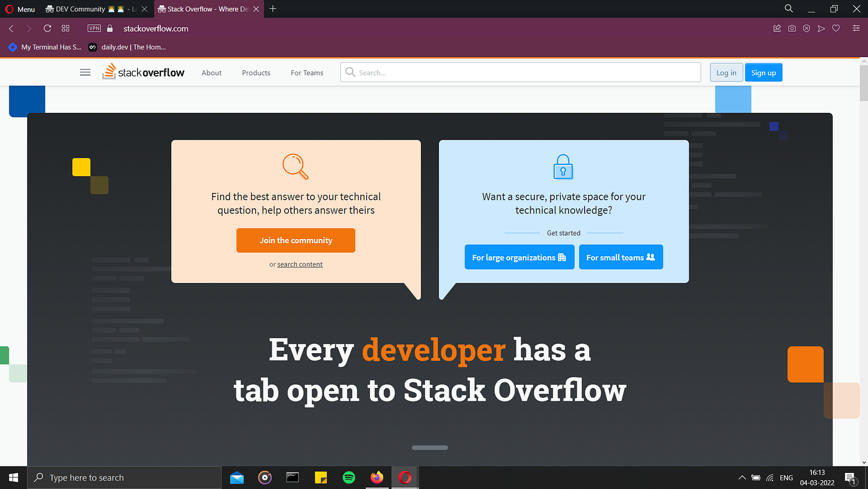The image size is (868, 489).
Task: Open Opera's Speed Dial start page icon
Action: (x=66, y=29)
